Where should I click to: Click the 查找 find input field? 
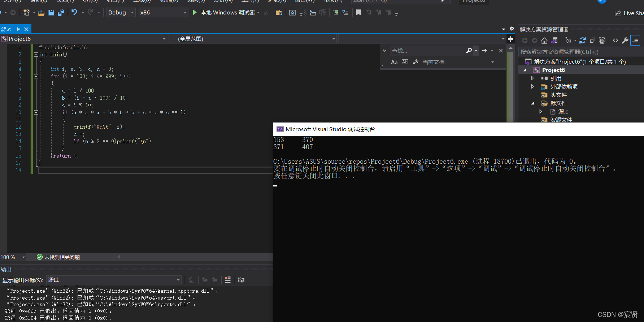click(427, 51)
